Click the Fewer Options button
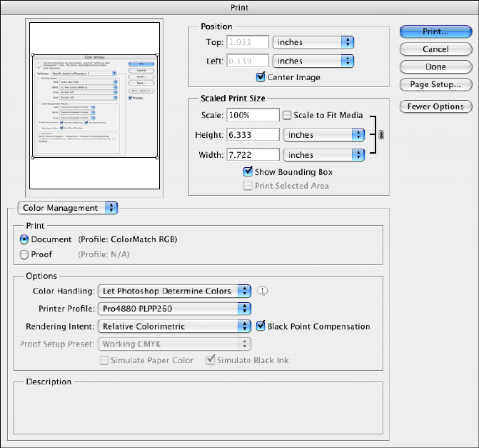The image size is (479, 448). pos(435,106)
